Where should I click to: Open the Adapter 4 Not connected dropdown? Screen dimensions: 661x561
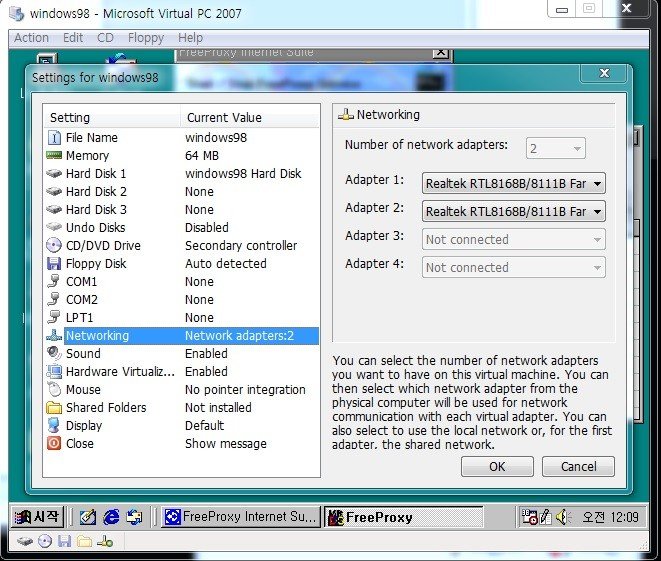[x=513, y=267]
